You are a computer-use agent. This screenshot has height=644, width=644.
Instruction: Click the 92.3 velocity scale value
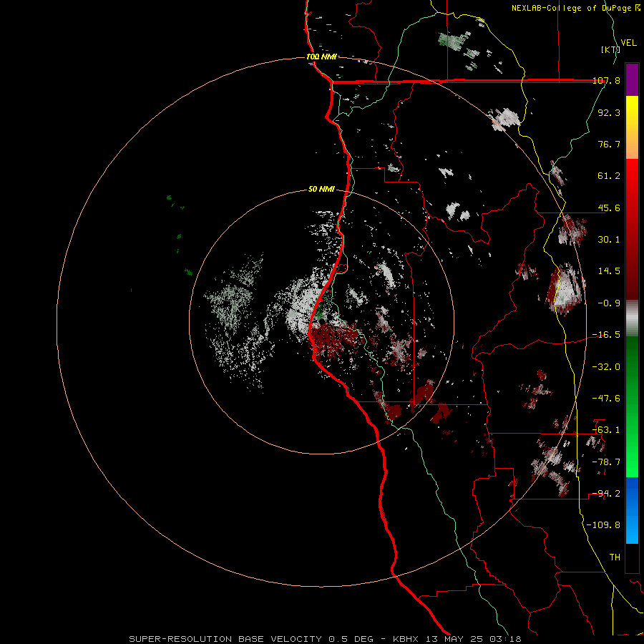coord(609,112)
